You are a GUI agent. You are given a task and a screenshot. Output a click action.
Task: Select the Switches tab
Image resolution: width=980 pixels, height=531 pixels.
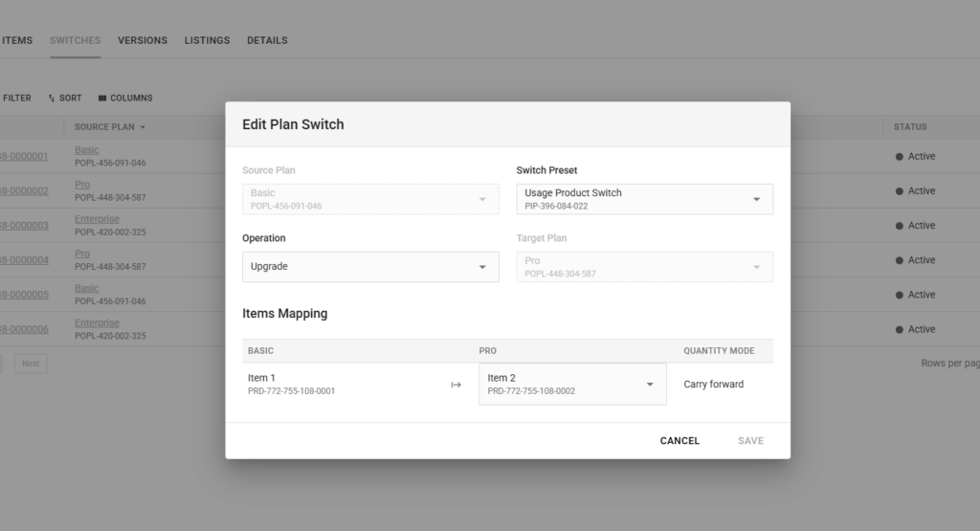pos(76,40)
